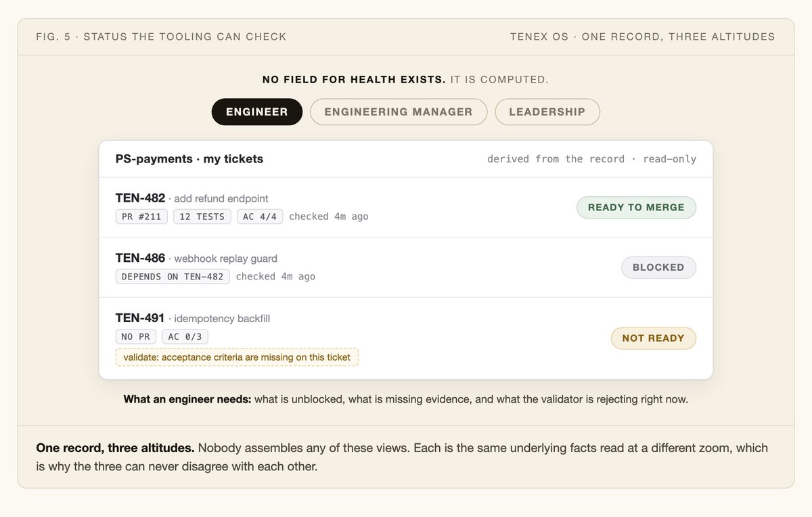This screenshot has width=812, height=517.
Task: Click the validate acceptance criteria warning
Action: pyautogui.click(x=237, y=357)
